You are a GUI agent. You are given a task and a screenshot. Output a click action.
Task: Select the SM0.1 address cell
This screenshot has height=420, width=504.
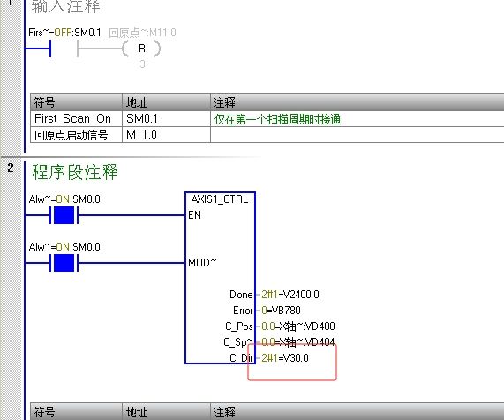click(166, 118)
